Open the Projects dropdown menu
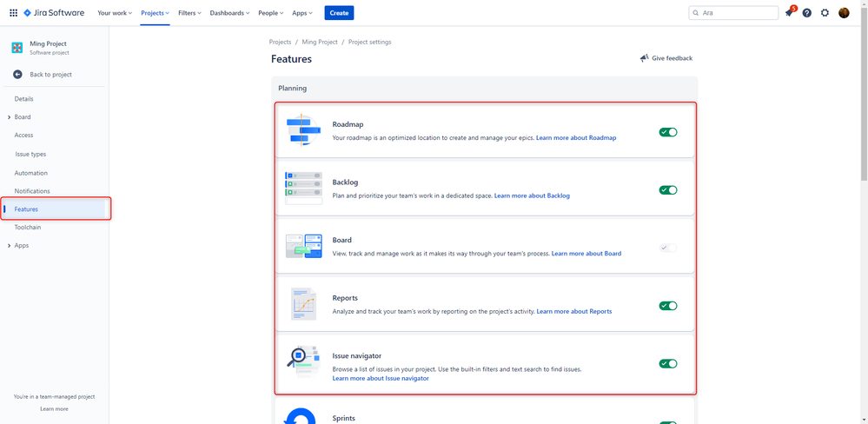This screenshot has height=424, width=868. click(x=155, y=13)
